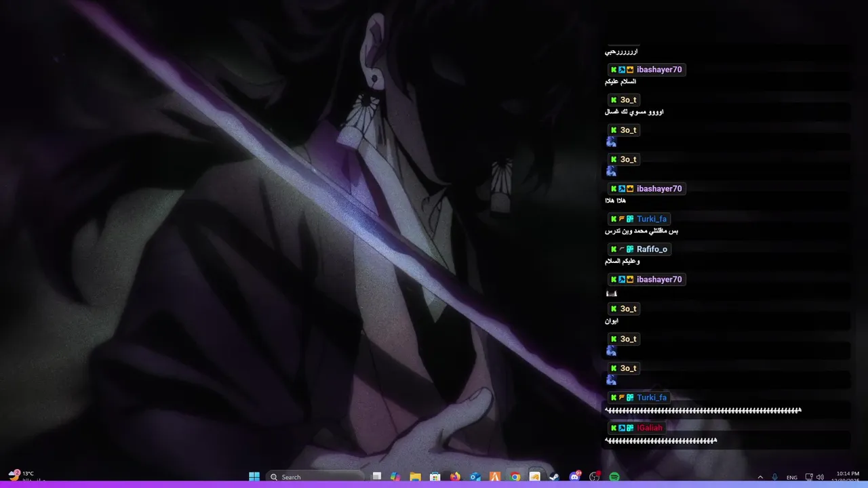This screenshot has height=488, width=868.
Task: Open the red-dot circular icon beside Discord
Action: [x=595, y=476]
